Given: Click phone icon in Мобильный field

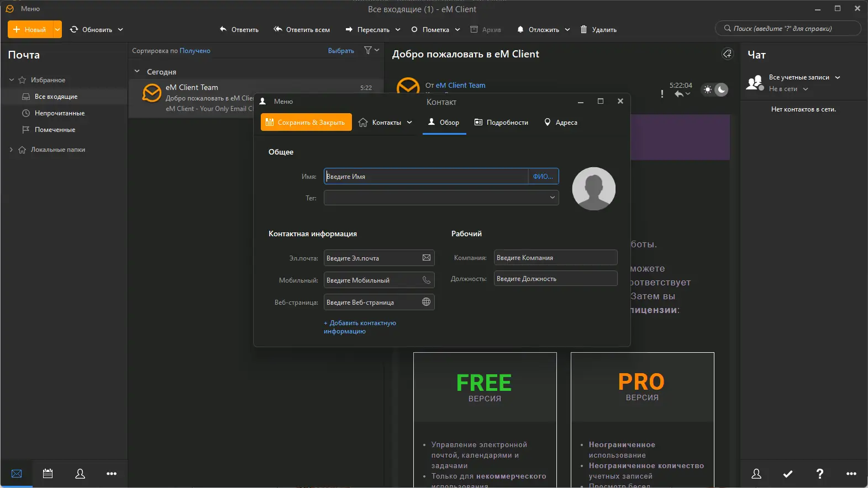Looking at the screenshot, I should [x=427, y=280].
